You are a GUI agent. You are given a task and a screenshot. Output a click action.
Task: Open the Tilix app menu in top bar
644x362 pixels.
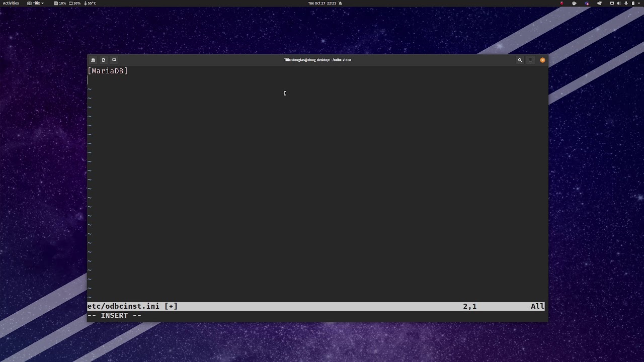35,3
